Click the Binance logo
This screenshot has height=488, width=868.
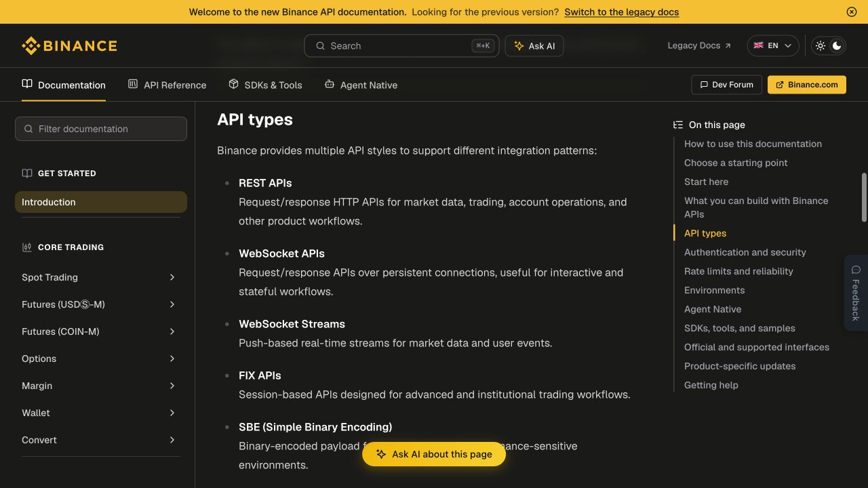(69, 46)
